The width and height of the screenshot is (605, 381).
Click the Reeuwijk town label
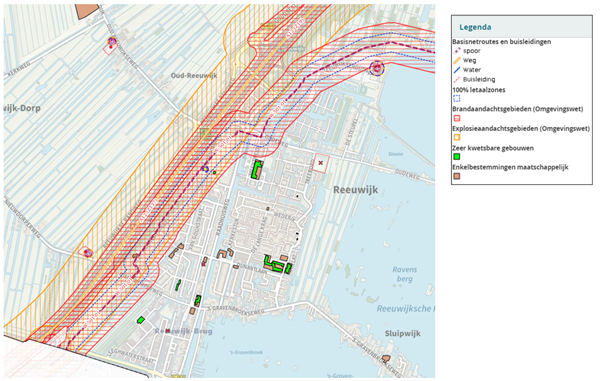(356, 190)
